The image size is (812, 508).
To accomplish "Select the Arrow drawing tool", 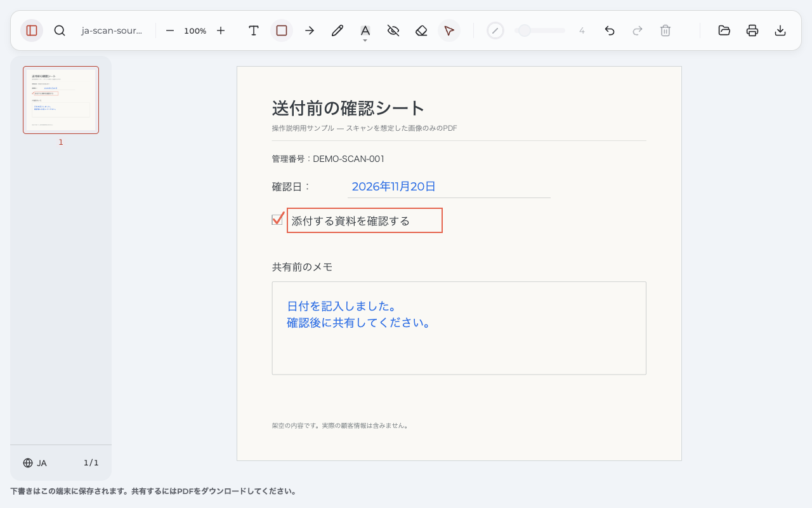I will pyautogui.click(x=310, y=30).
